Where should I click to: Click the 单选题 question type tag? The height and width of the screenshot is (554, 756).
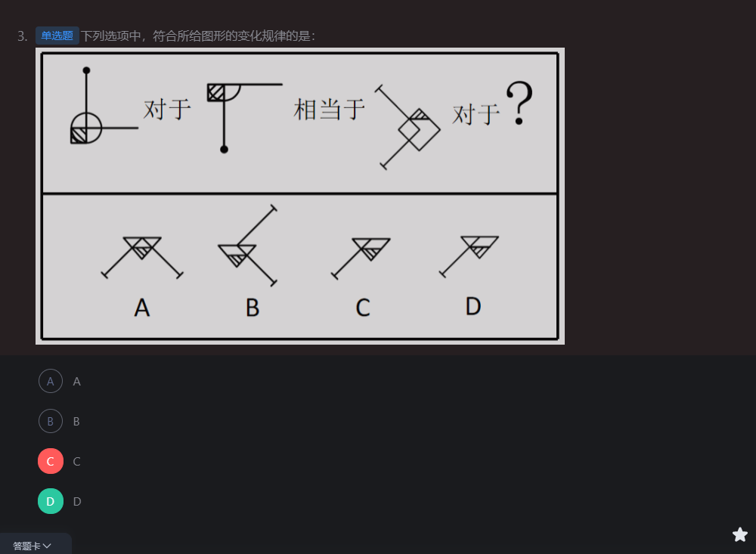(x=57, y=36)
